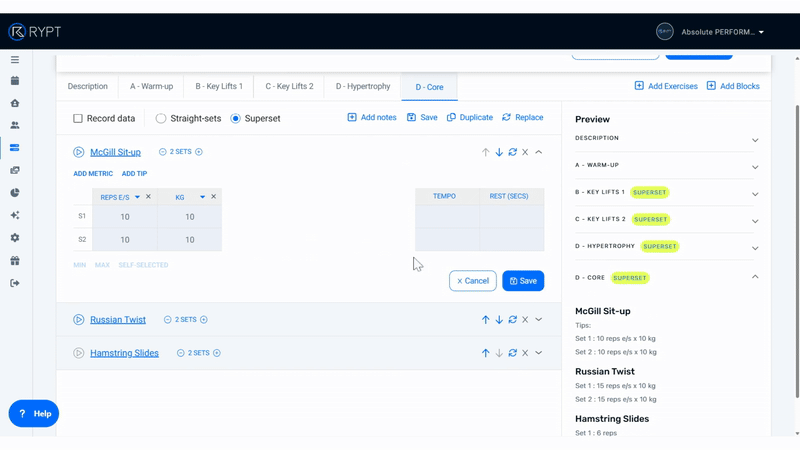Select the Superset radio option
Image resolution: width=800 pixels, height=450 pixels.
click(x=236, y=118)
